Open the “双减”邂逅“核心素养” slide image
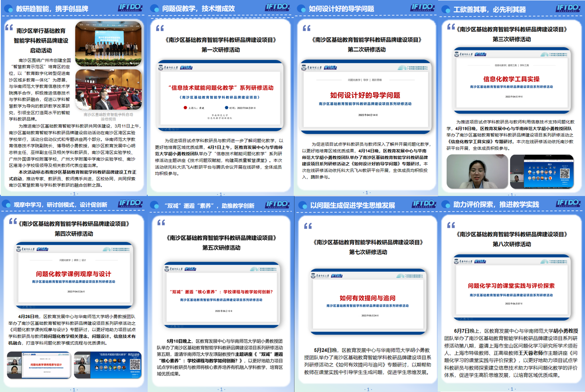This screenshot has height=392, width=585. 221,295
